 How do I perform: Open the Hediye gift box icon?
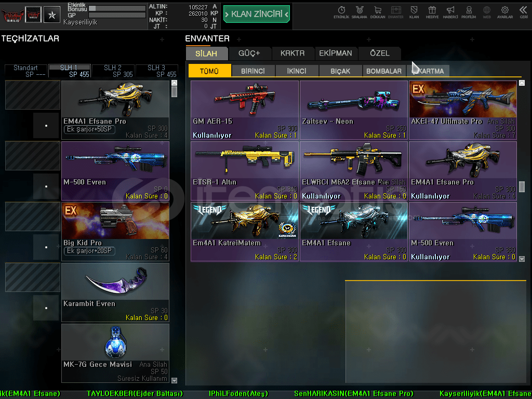pyautogui.click(x=432, y=11)
